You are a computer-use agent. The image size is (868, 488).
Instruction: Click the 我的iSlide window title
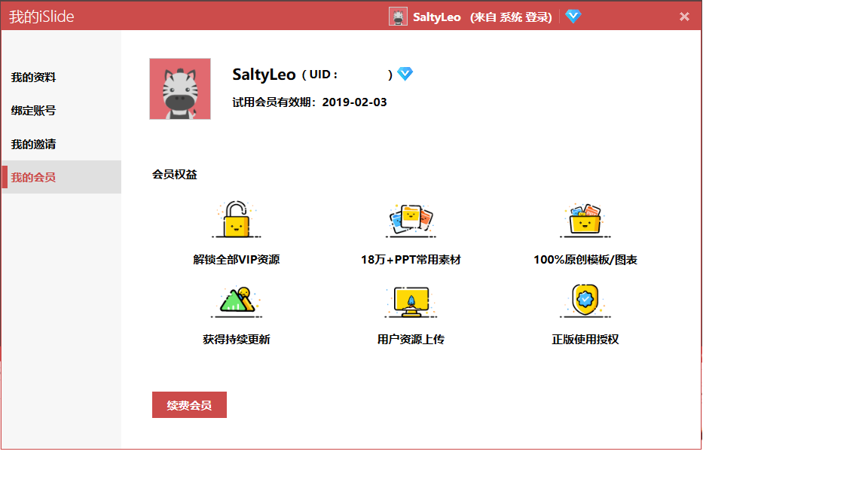coord(41,17)
